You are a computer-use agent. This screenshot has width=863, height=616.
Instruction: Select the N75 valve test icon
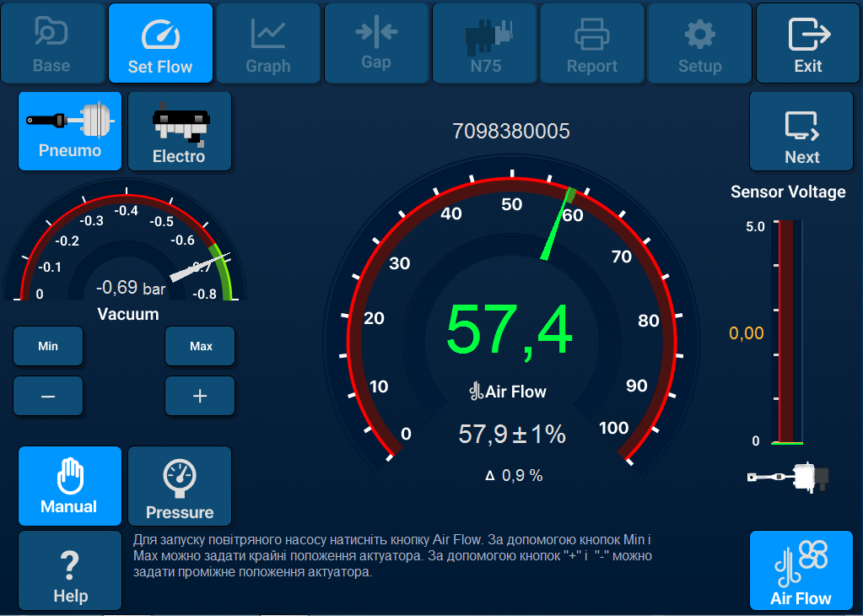484,42
